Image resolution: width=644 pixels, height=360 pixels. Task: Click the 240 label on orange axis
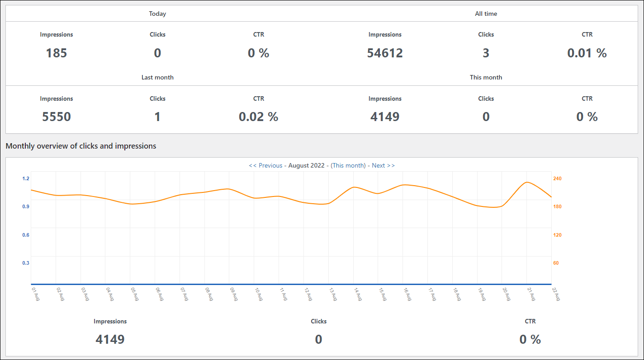[x=558, y=178]
